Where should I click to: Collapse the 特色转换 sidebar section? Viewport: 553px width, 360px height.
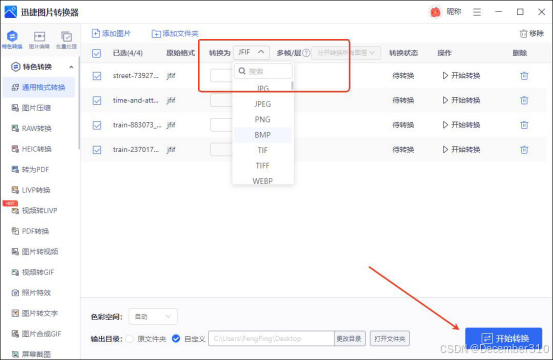pyautogui.click(x=71, y=67)
